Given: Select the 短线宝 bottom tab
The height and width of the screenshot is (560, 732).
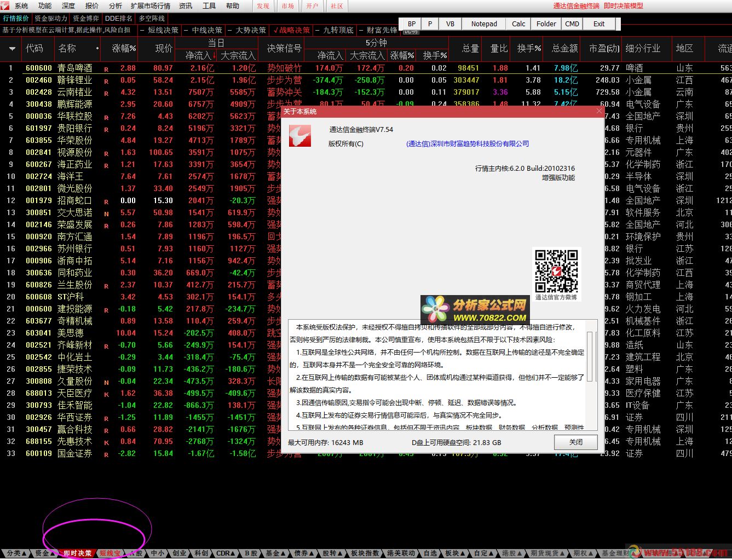Looking at the screenshot, I should pos(111,553).
